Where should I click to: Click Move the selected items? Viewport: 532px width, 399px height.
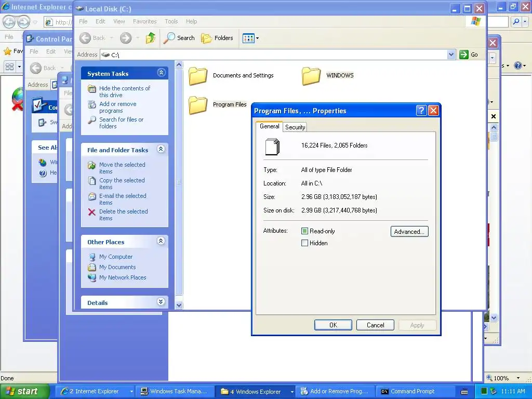click(122, 168)
